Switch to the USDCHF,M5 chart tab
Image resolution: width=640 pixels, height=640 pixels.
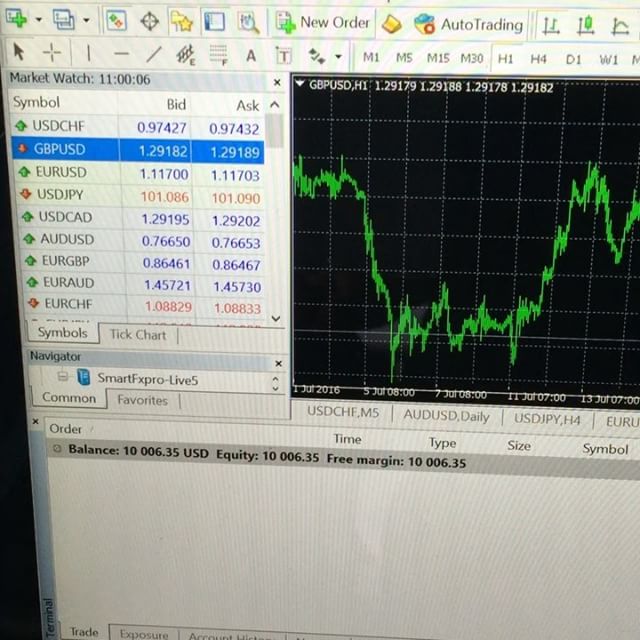(343, 412)
